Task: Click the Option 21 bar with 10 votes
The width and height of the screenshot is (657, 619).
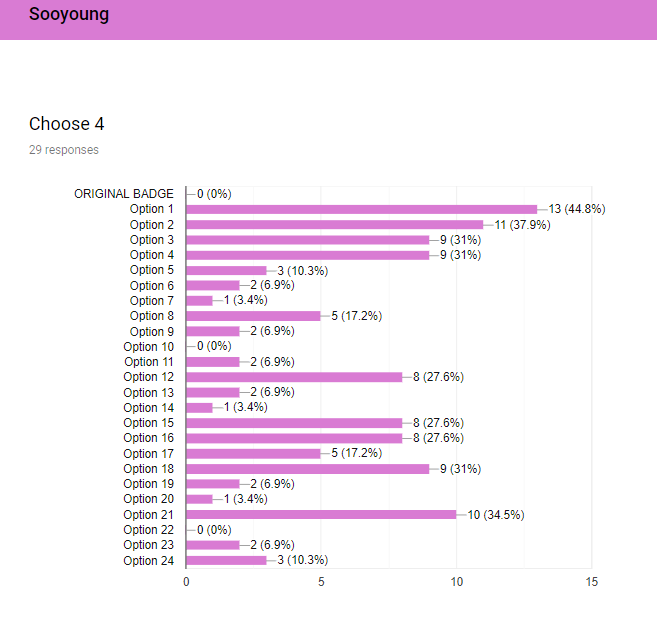Action: pyautogui.click(x=321, y=515)
